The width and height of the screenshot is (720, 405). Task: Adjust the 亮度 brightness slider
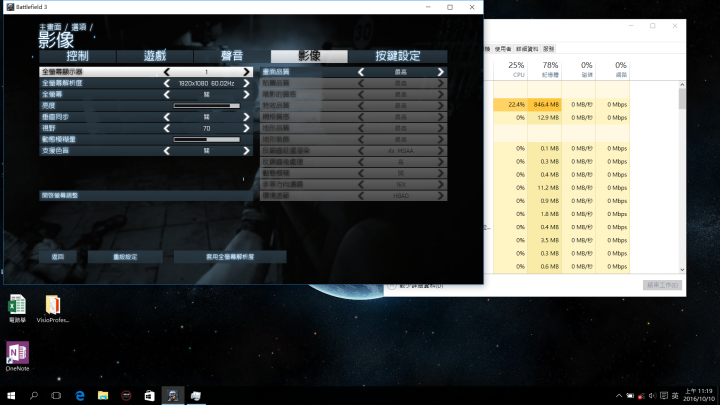[207, 106]
